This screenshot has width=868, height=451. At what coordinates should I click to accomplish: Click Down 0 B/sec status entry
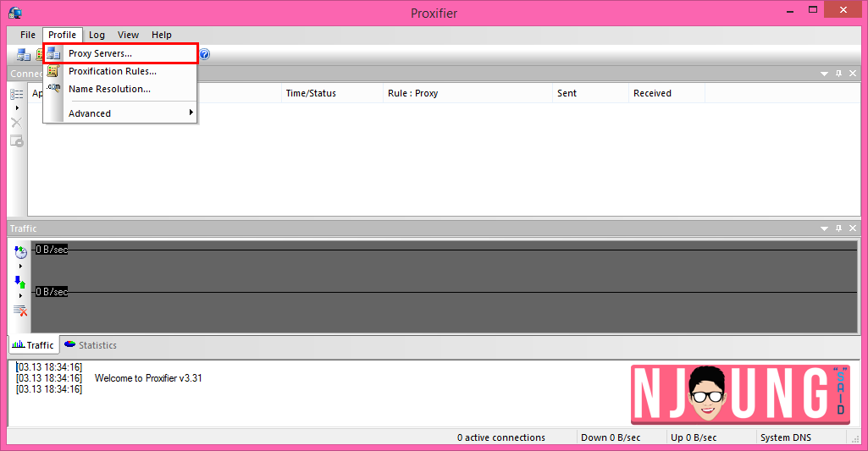[611, 437]
